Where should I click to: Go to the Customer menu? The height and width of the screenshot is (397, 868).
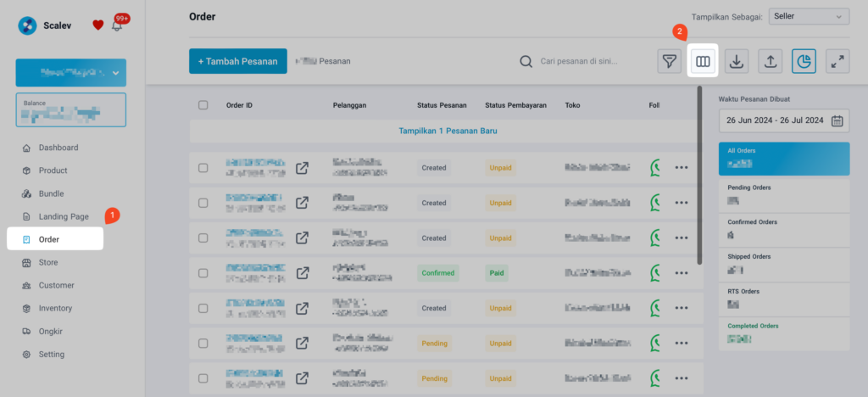(x=55, y=285)
